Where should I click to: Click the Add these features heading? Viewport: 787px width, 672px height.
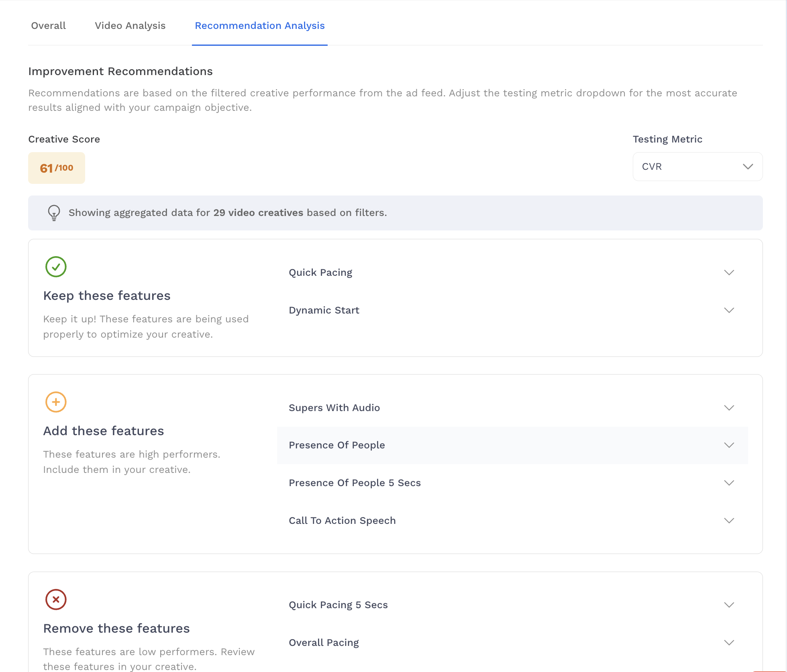tap(104, 431)
